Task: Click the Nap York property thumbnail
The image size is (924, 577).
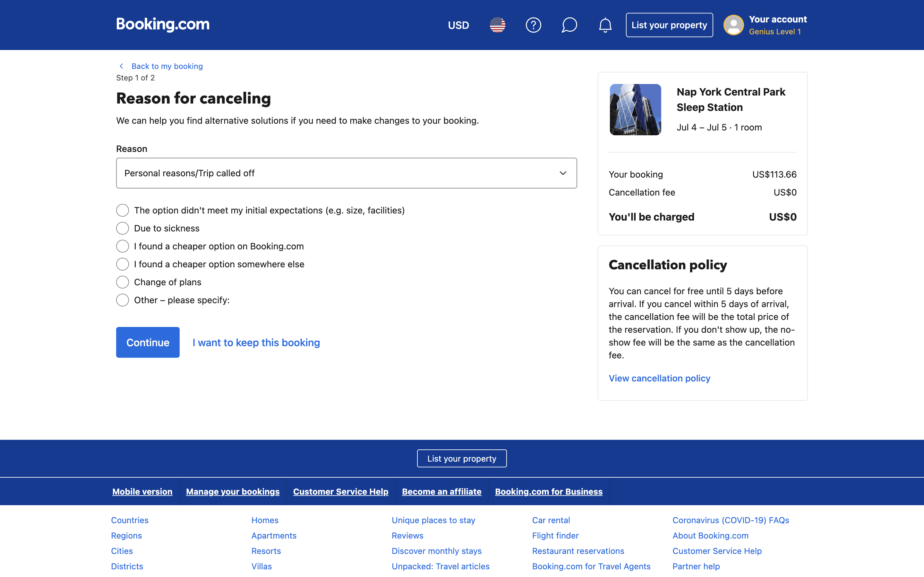Action: pyautogui.click(x=635, y=110)
